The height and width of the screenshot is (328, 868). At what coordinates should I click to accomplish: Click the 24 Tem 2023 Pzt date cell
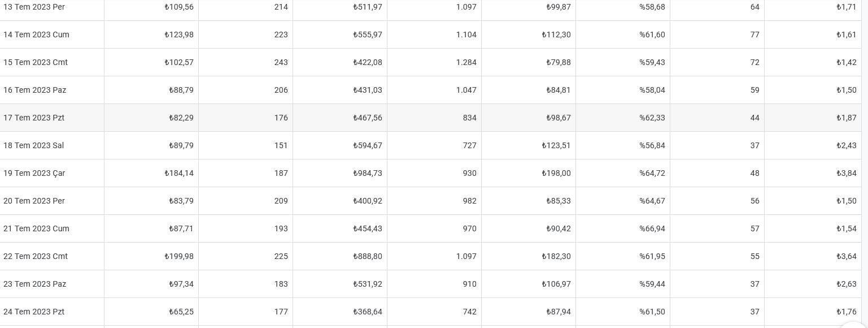[x=52, y=312]
